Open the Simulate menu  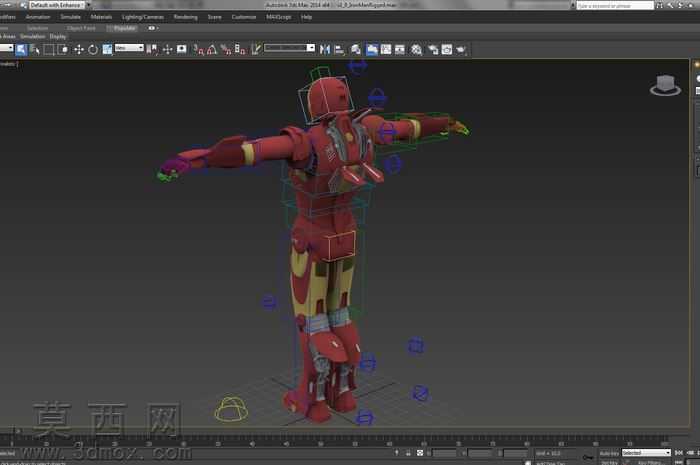71,17
